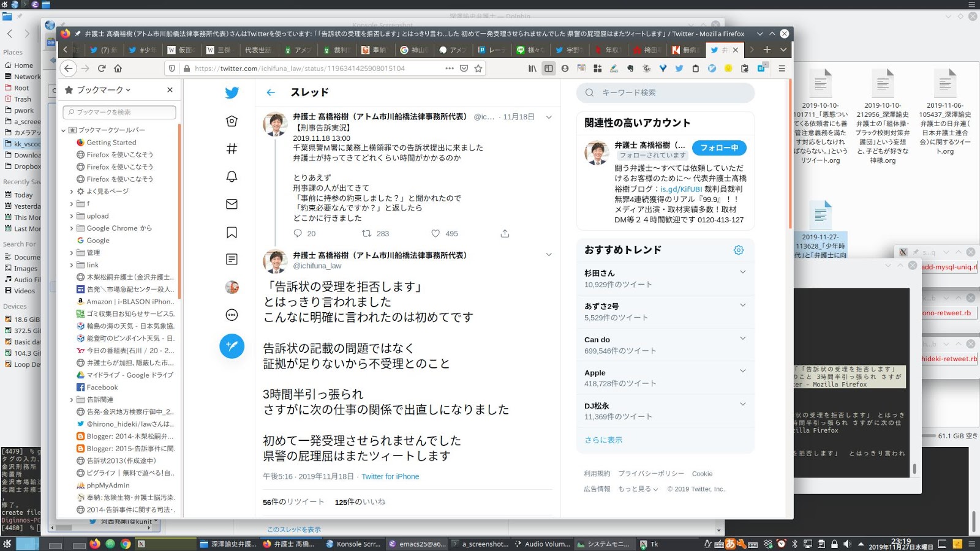This screenshot has height=551, width=980.
Task: Click Firefox back navigation button
Action: click(x=69, y=69)
